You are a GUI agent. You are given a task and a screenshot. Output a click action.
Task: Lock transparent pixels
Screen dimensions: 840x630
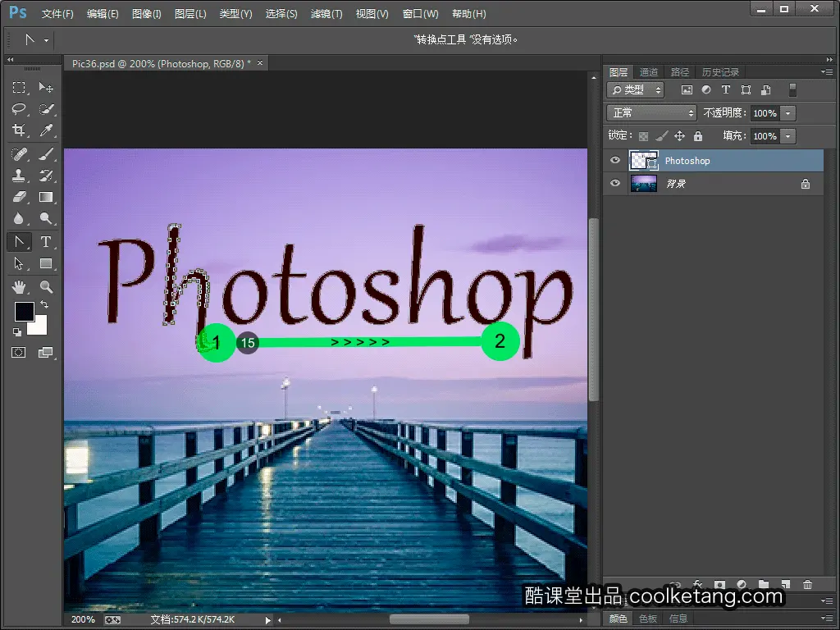point(643,136)
